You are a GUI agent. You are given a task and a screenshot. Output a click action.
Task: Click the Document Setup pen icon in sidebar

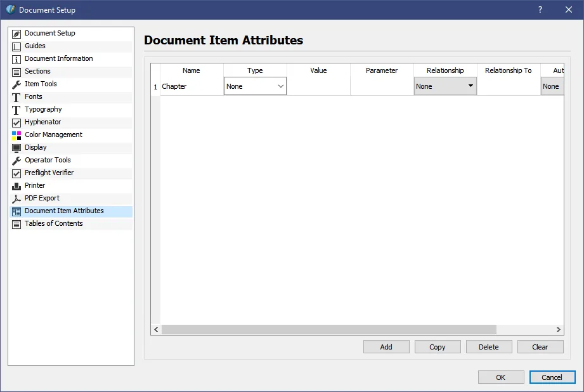[16, 34]
